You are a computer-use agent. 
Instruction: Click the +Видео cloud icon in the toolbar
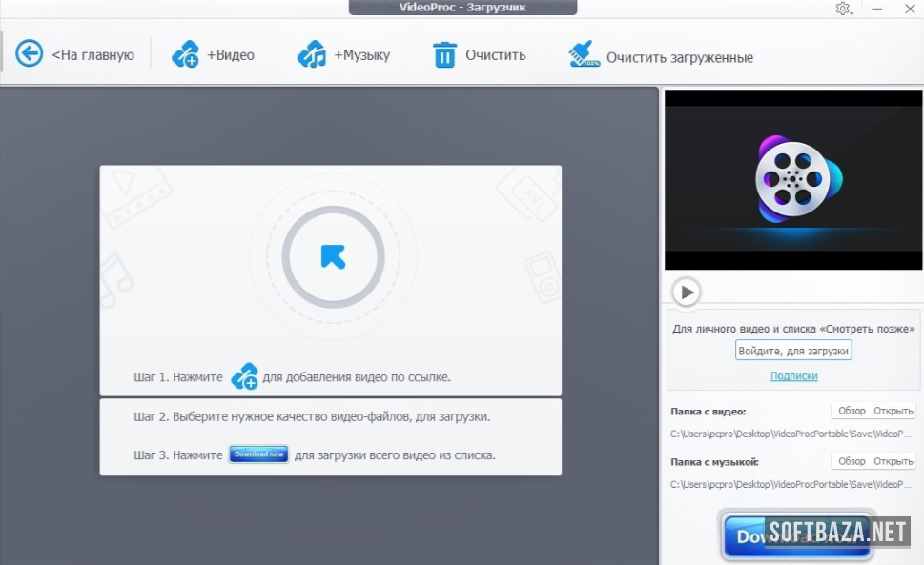(x=186, y=54)
